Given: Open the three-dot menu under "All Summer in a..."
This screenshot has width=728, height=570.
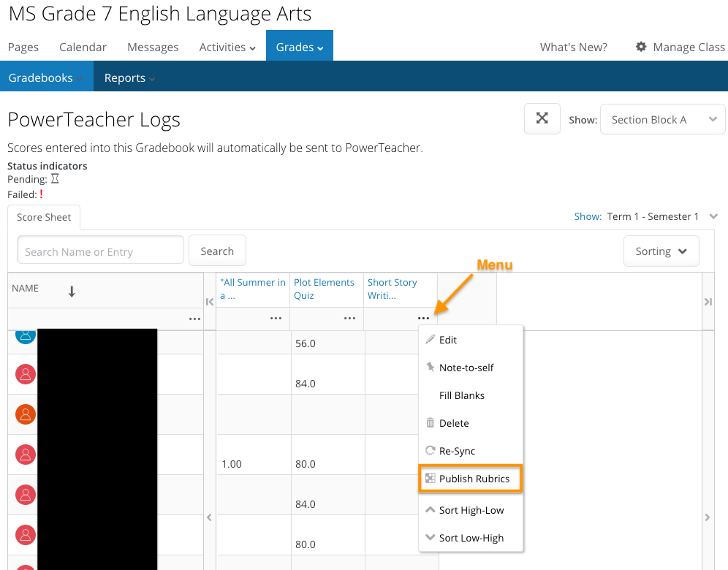Looking at the screenshot, I should [x=276, y=319].
